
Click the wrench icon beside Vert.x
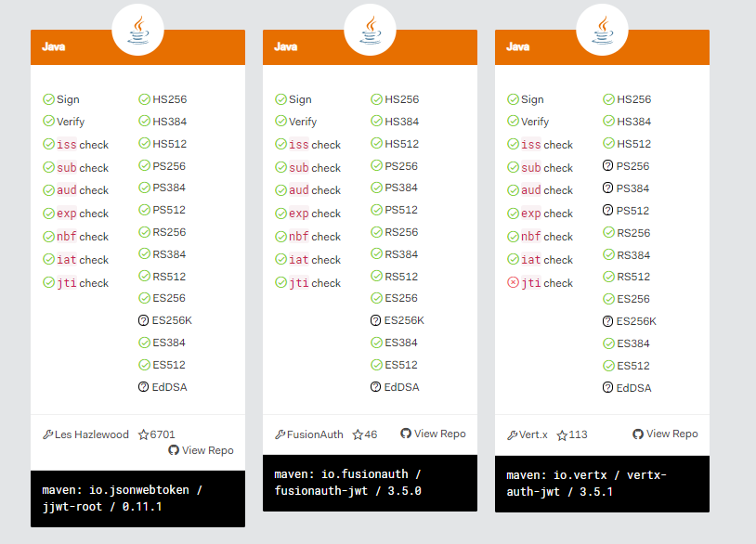click(x=512, y=435)
